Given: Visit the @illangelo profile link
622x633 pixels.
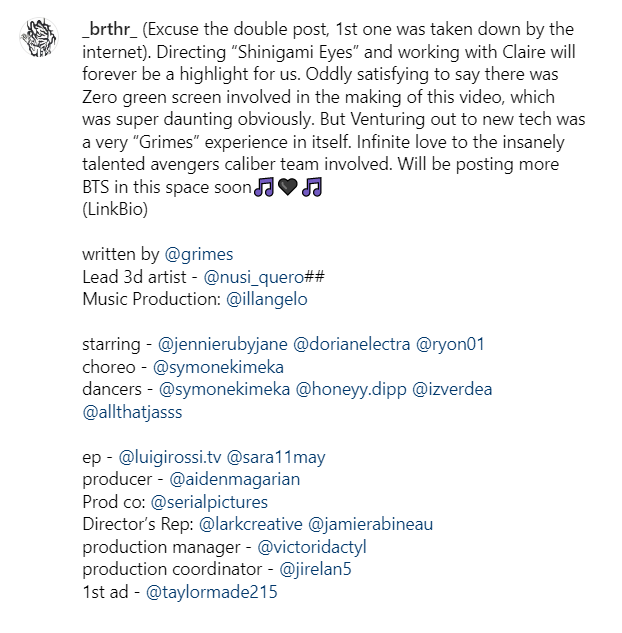Looking at the screenshot, I should [x=267, y=300].
